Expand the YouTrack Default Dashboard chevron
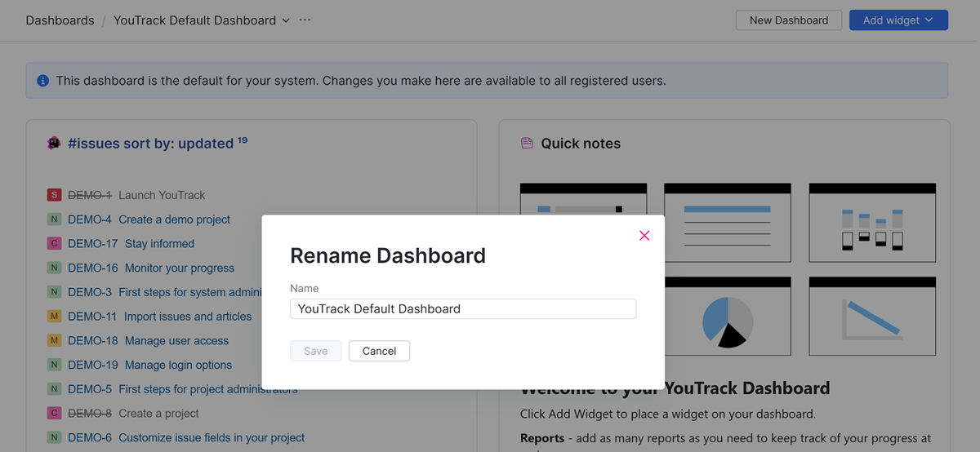Screen dimensions: 980x452 (x=286, y=20)
